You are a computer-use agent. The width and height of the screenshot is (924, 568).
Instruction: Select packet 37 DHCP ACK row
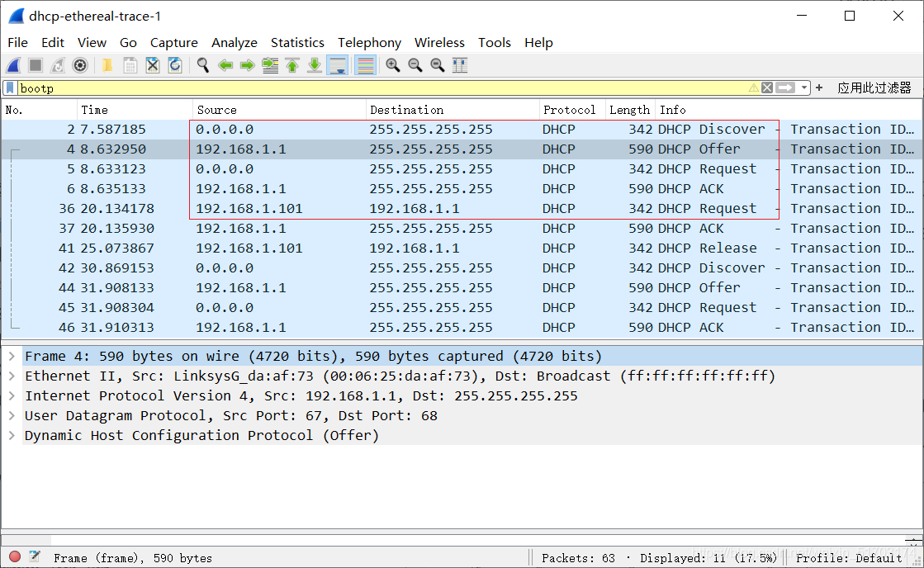461,229
